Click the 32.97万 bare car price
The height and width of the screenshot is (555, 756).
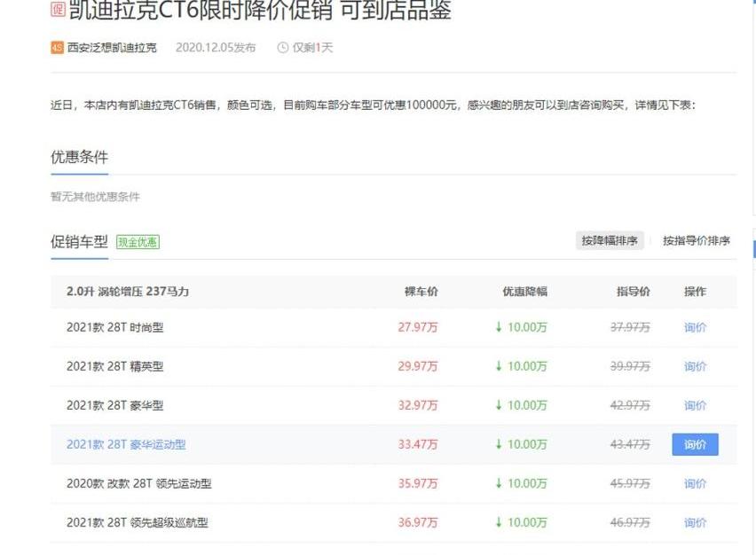pos(418,406)
